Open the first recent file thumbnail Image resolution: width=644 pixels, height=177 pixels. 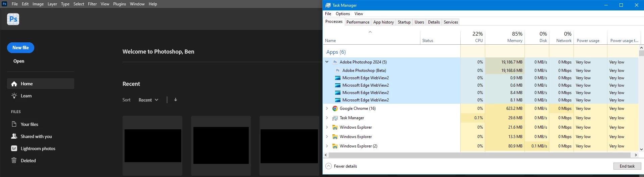pos(153,146)
